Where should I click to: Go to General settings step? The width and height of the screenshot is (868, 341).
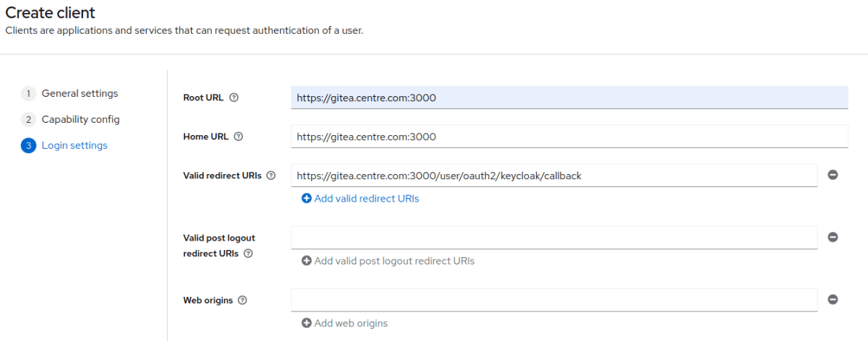[70, 93]
